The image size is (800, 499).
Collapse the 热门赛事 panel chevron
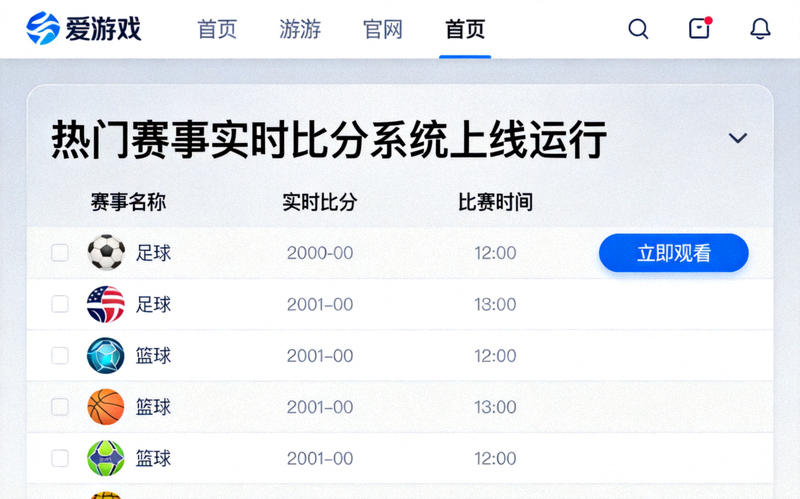(x=738, y=138)
